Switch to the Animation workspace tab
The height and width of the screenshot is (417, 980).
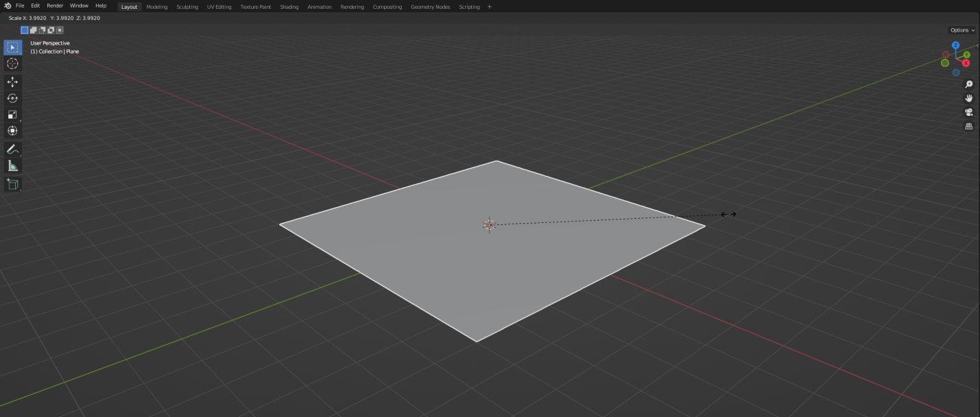(320, 7)
